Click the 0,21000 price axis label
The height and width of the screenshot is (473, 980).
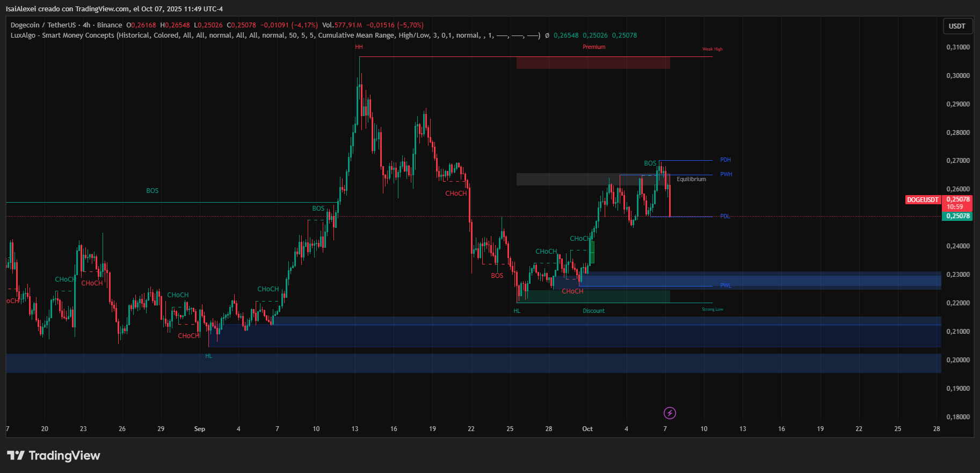(958, 332)
